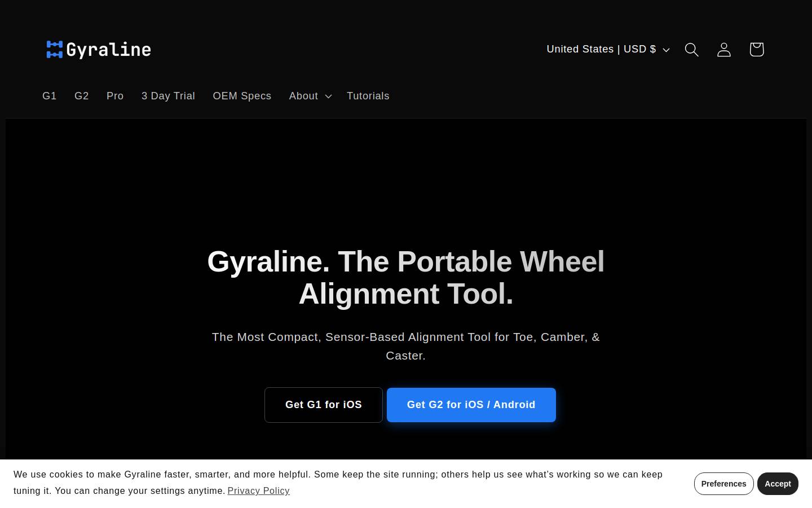Open the search magnifier icon
Image resolution: width=812 pixels, height=508 pixels.
pyautogui.click(x=691, y=50)
